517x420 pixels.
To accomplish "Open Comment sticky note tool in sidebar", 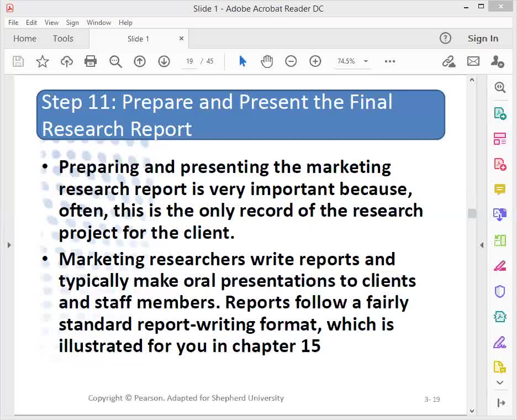I will tap(500, 190).
